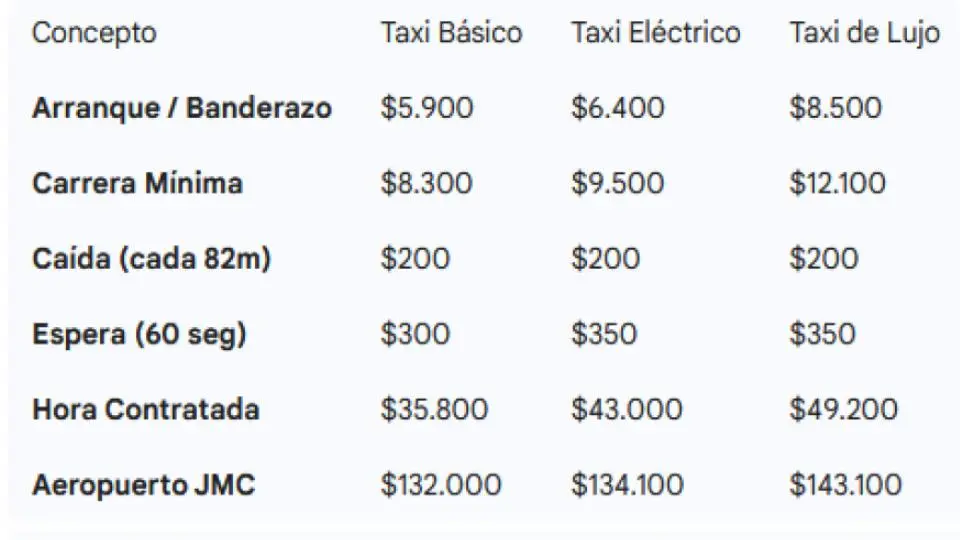Click the $35.800 hourly rate cell

[x=434, y=410]
